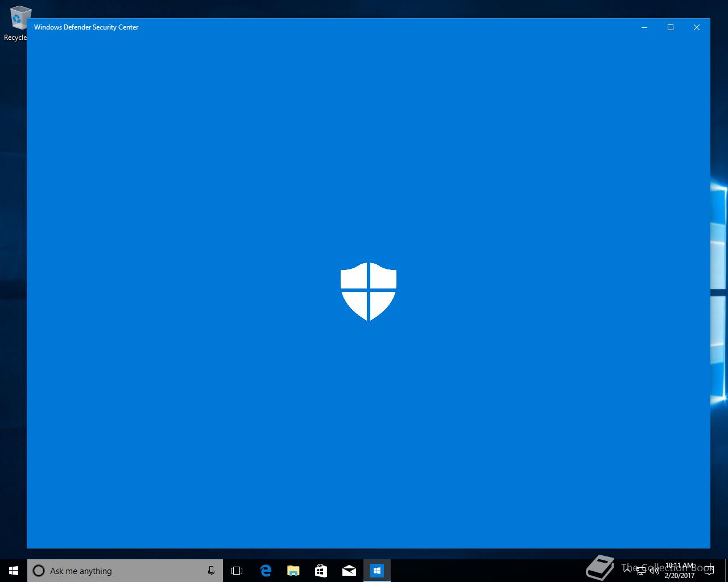The height and width of the screenshot is (582, 728).
Task: Launch Microsoft Edge from the taskbar
Action: tap(266, 571)
